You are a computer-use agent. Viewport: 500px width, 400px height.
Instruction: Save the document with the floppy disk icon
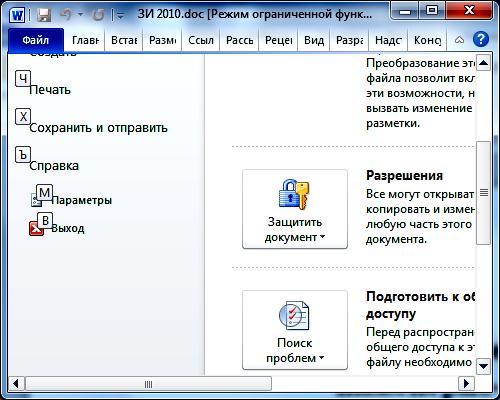(x=44, y=15)
